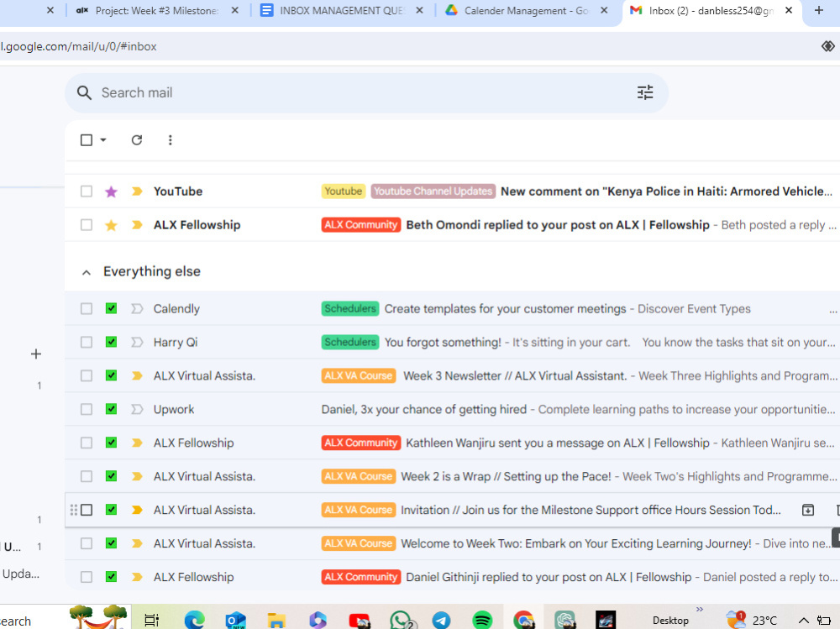Open Chrome from the taskbar

pyautogui.click(x=524, y=620)
